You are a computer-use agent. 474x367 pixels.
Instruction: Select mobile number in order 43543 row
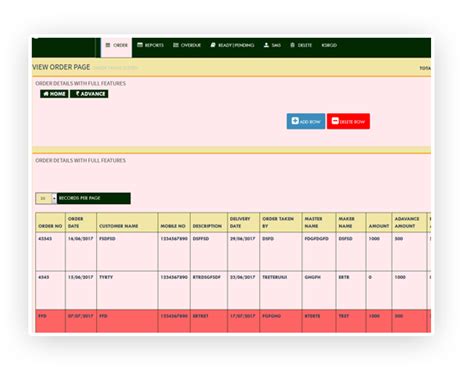(174, 252)
